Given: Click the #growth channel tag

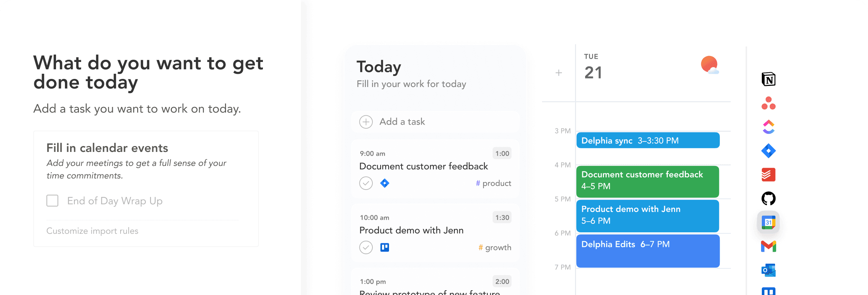Looking at the screenshot, I should (495, 247).
